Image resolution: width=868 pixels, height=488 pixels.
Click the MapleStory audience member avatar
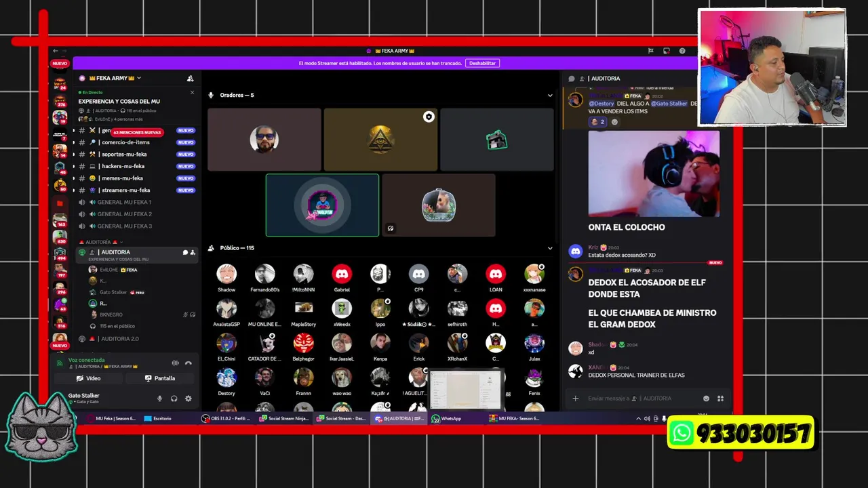pos(303,308)
